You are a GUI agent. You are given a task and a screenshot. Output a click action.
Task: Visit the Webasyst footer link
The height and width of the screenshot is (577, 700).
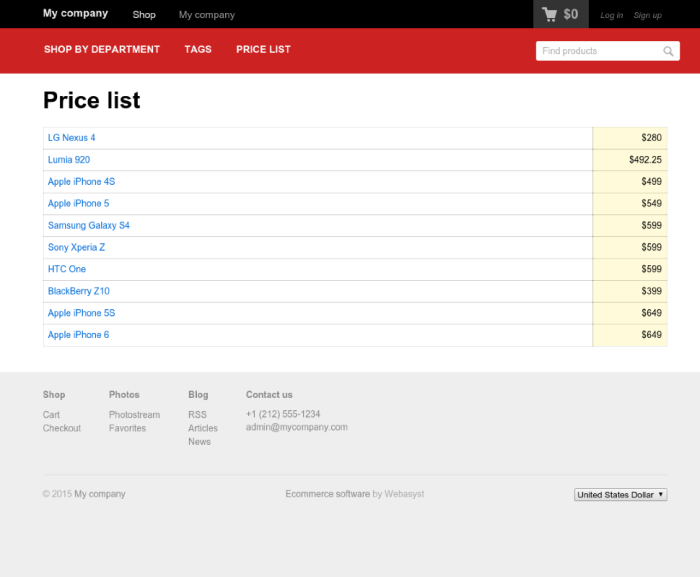[404, 494]
